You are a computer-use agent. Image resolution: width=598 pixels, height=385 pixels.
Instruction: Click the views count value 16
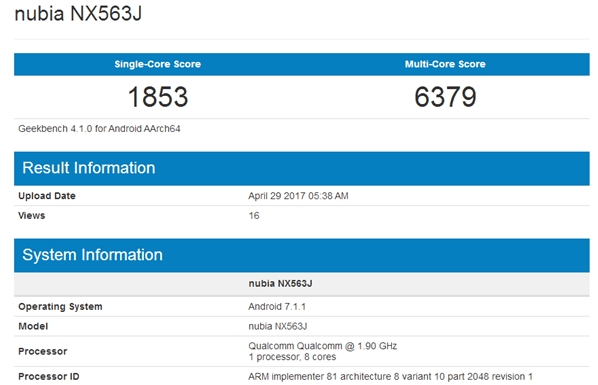254,216
